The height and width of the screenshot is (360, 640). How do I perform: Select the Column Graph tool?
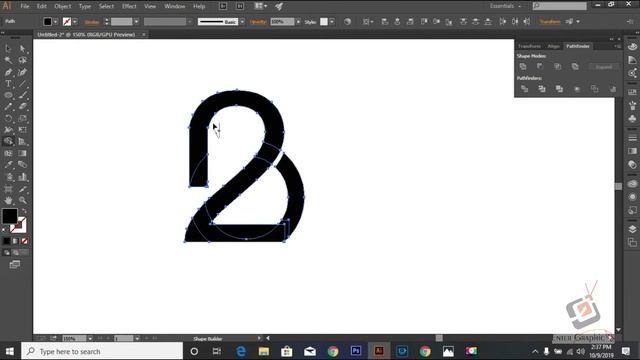coord(22,177)
